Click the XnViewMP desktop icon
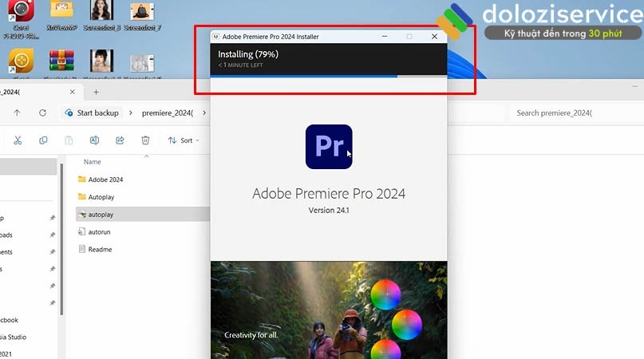The image size is (644, 359). coord(61,16)
